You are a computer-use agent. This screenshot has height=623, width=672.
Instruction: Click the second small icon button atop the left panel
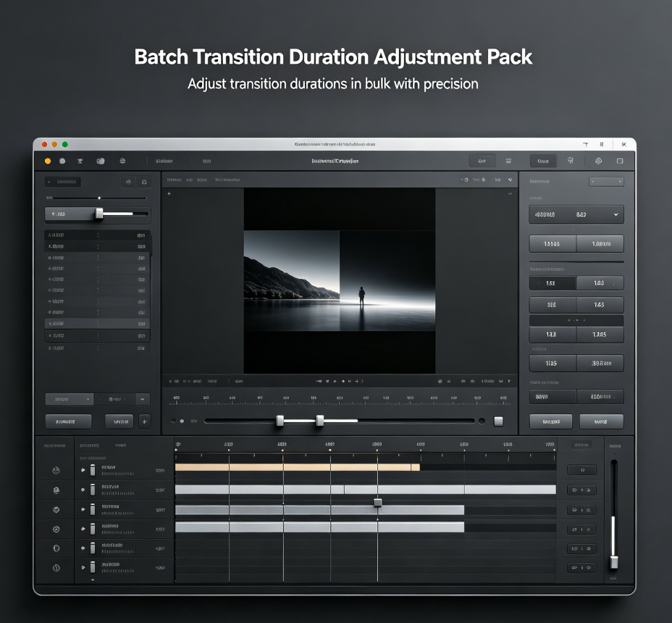[144, 182]
